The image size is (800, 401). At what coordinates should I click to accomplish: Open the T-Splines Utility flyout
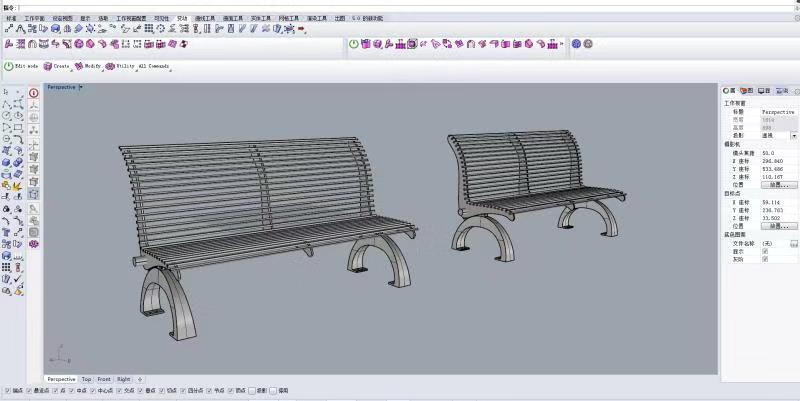[x=120, y=66]
